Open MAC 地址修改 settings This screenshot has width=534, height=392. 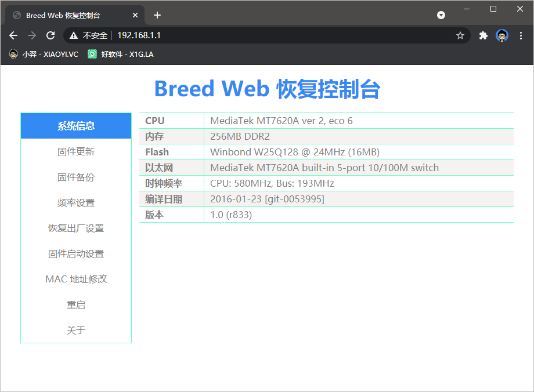tap(75, 279)
